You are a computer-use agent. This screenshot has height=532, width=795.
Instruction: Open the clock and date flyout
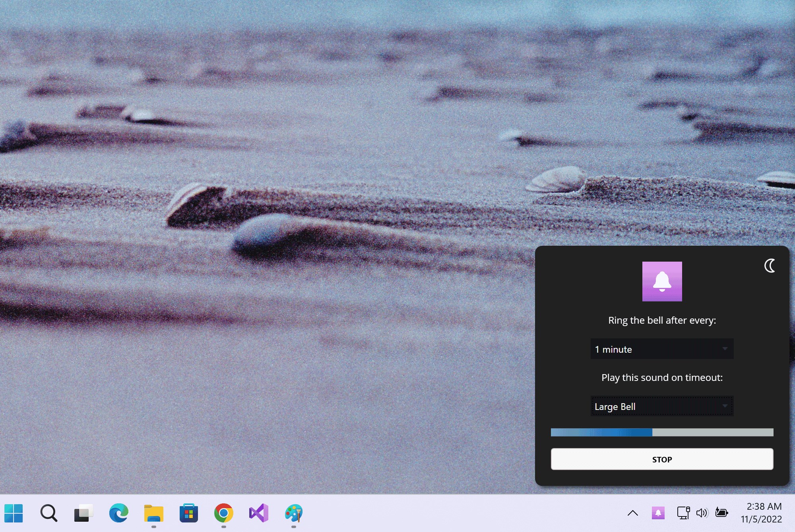click(761, 513)
